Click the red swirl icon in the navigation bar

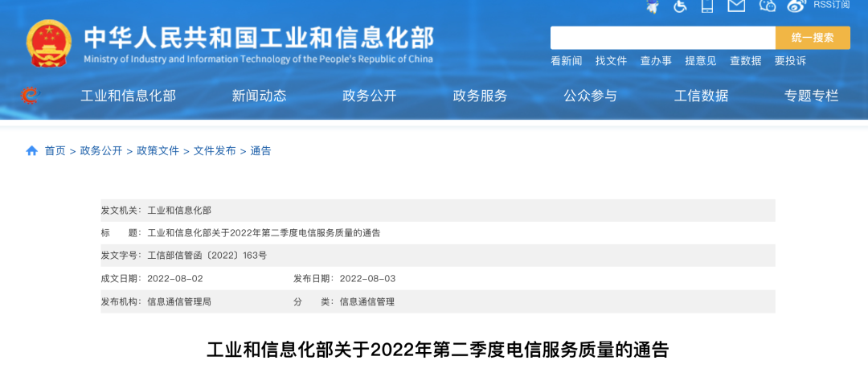pyautogui.click(x=30, y=96)
